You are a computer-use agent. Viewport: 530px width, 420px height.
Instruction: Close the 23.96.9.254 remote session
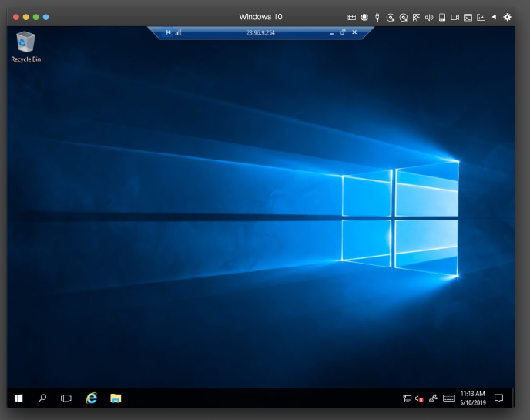tap(354, 32)
